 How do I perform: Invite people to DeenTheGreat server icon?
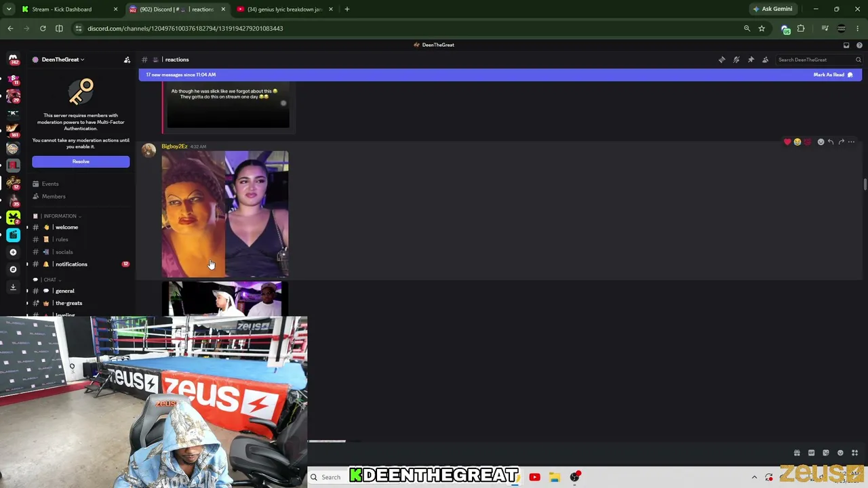pyautogui.click(x=127, y=60)
